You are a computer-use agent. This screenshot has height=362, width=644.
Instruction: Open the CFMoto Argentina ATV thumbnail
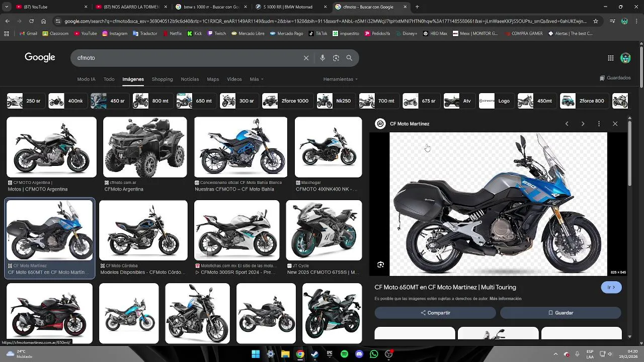tap(145, 147)
